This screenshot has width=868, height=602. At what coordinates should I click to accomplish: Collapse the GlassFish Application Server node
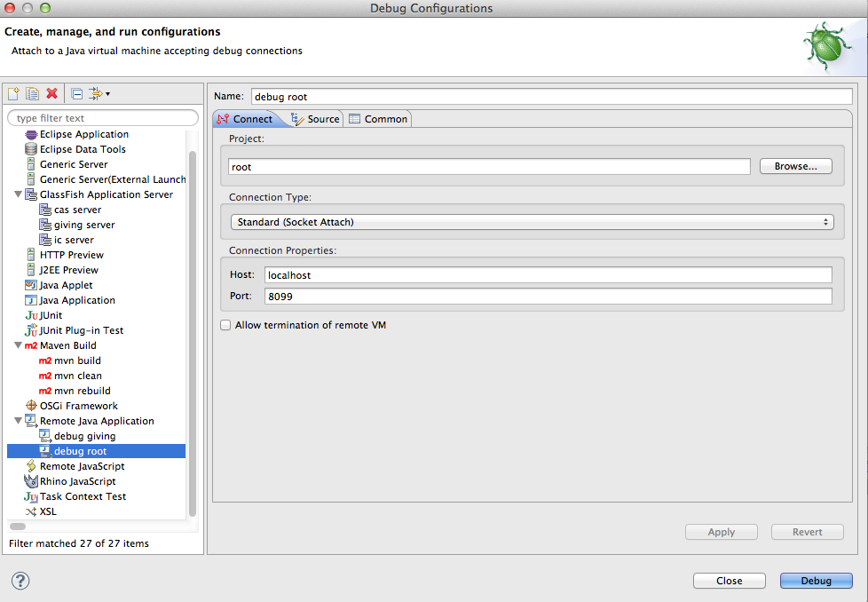tap(18, 194)
